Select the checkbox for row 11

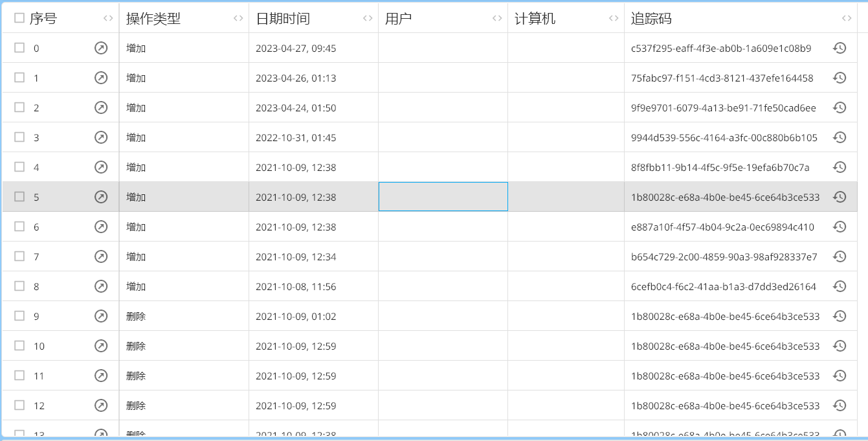click(19, 376)
